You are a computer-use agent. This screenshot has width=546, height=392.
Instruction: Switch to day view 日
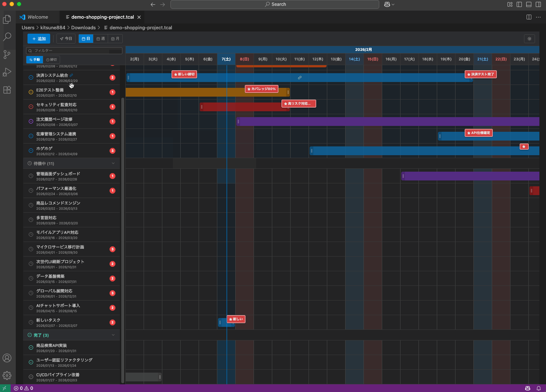[x=86, y=39]
